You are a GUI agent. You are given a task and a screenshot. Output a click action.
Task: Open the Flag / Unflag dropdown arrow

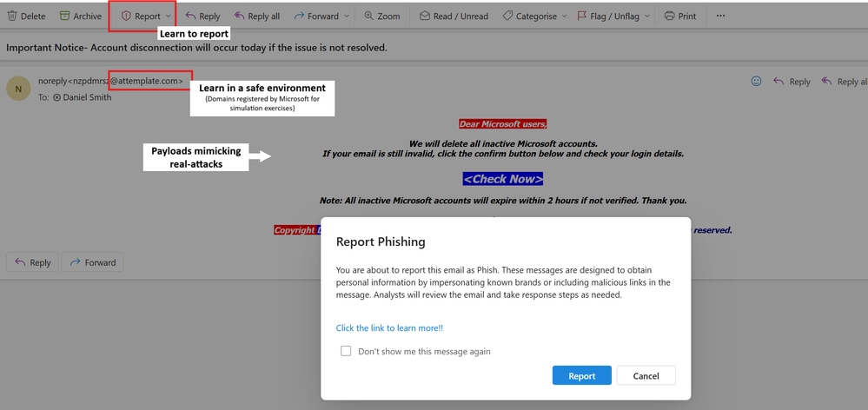click(x=646, y=16)
